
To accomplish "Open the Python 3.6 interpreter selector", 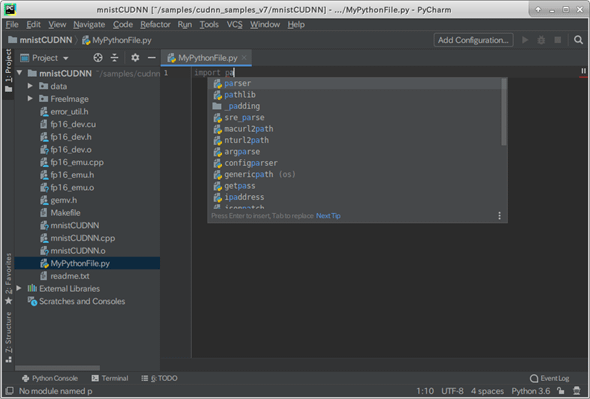I will tap(531, 391).
